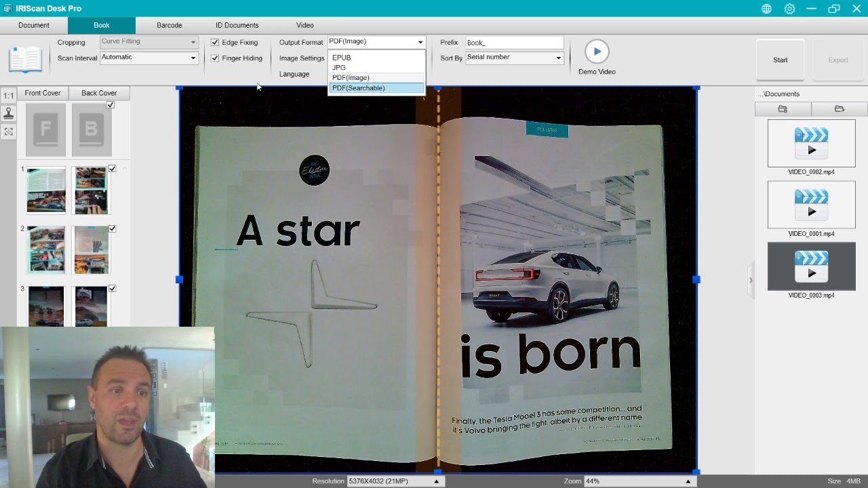Select left page thumbnail of row 3
Image resolution: width=868 pixels, height=488 pixels.
[x=46, y=306]
